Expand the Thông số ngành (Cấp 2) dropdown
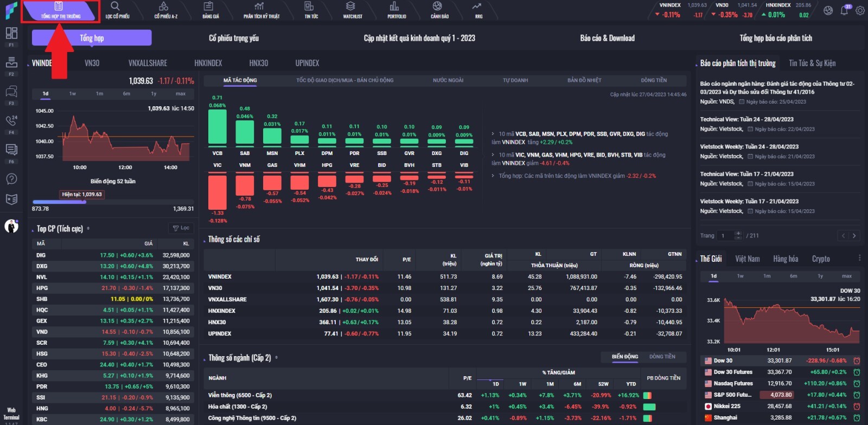This screenshot has width=868, height=425. click(x=277, y=358)
